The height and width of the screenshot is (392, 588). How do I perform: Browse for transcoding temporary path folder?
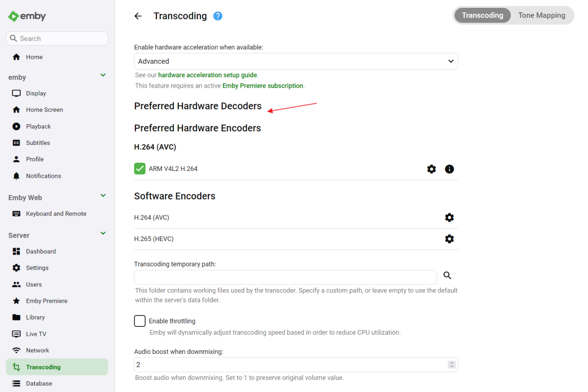[x=447, y=276]
